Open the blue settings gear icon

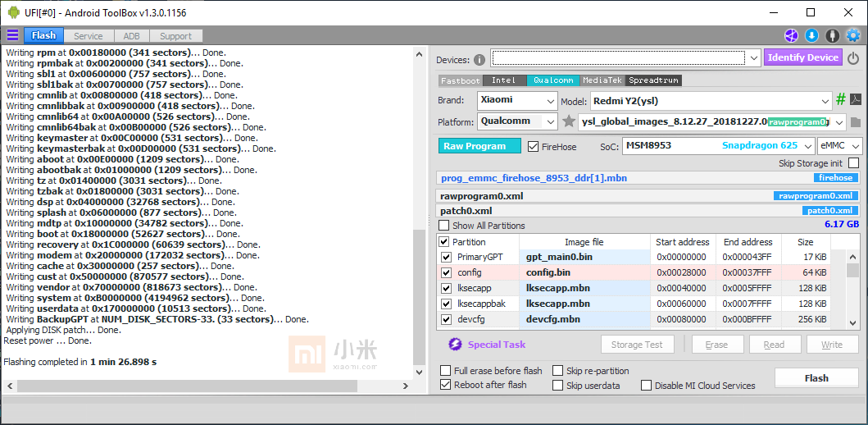point(853,35)
